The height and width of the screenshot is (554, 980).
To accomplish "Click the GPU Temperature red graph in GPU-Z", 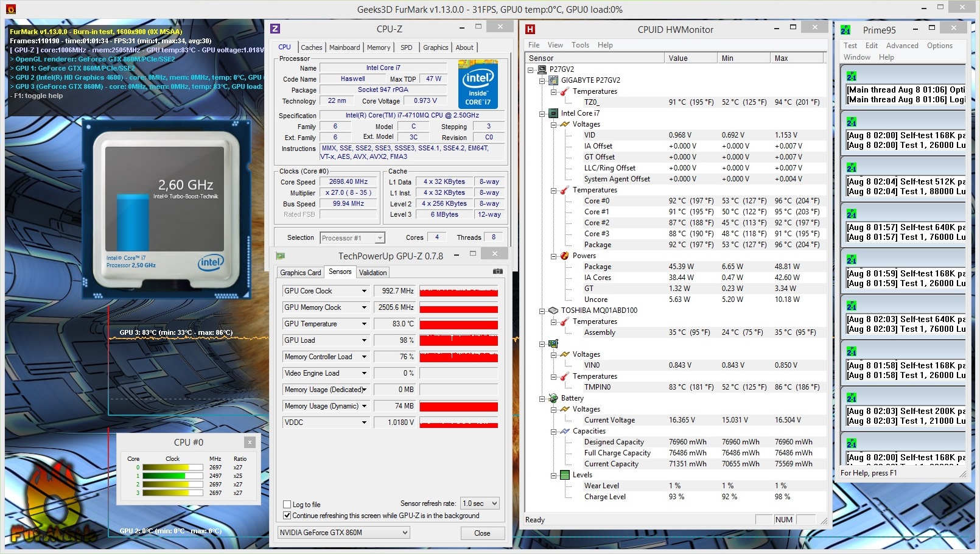I will (459, 324).
